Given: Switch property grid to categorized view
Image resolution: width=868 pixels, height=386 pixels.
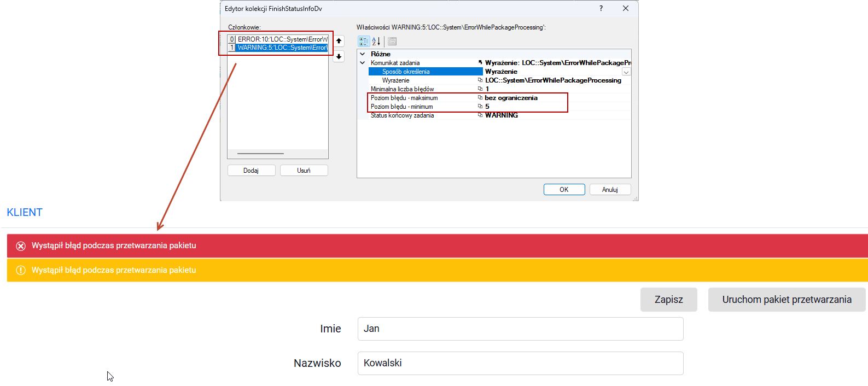Looking at the screenshot, I should point(364,41).
